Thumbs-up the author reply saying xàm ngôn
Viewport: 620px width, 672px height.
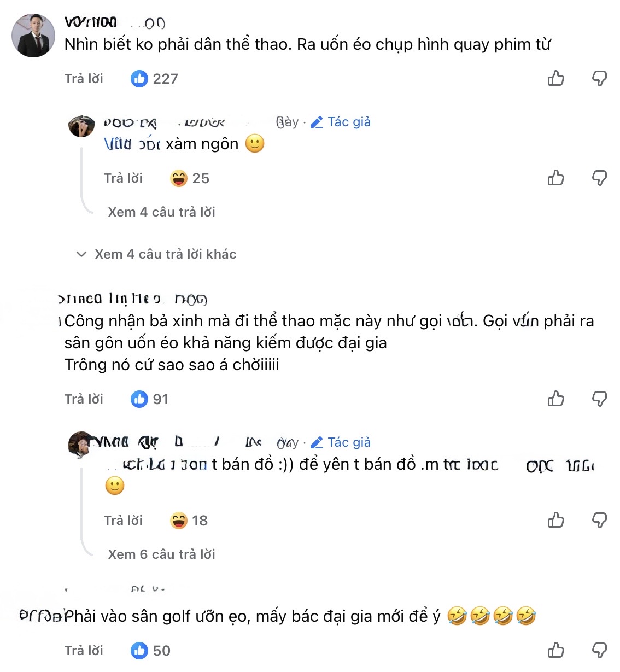[555, 178]
